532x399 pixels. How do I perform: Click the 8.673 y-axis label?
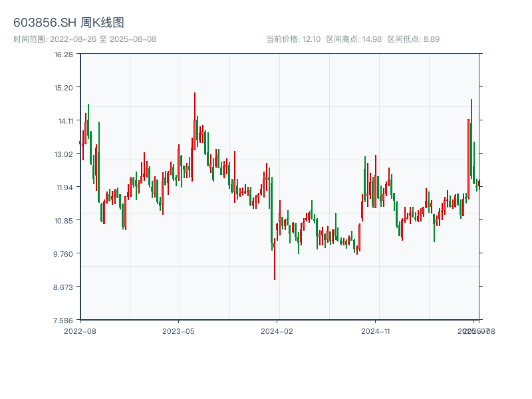(x=63, y=287)
